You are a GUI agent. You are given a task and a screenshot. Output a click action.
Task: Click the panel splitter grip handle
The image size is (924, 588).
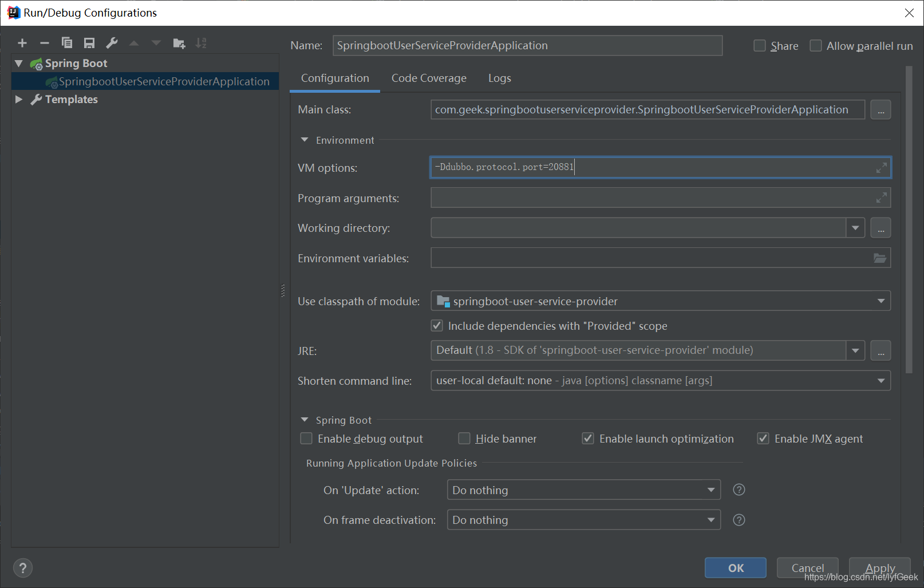tap(283, 291)
